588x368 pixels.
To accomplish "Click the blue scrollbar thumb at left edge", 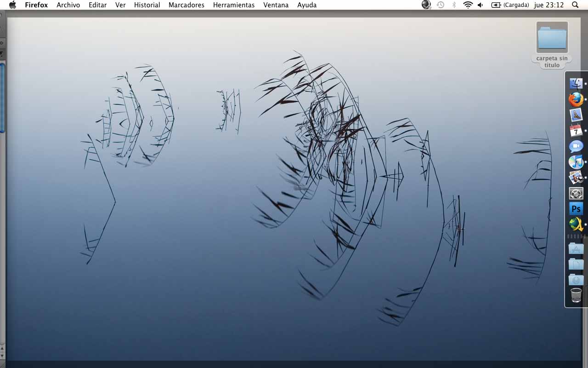I will point(2,98).
